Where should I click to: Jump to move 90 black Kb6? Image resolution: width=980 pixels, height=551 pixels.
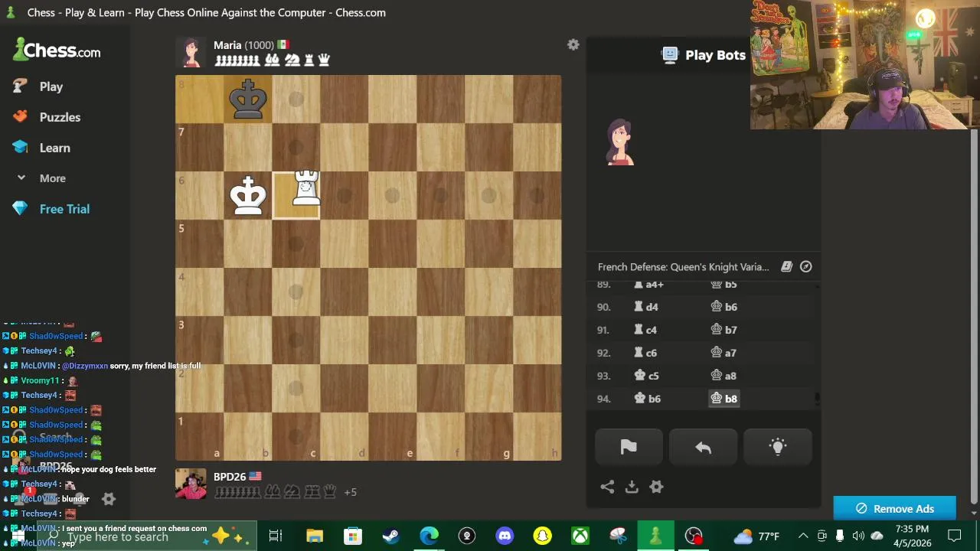tap(724, 307)
